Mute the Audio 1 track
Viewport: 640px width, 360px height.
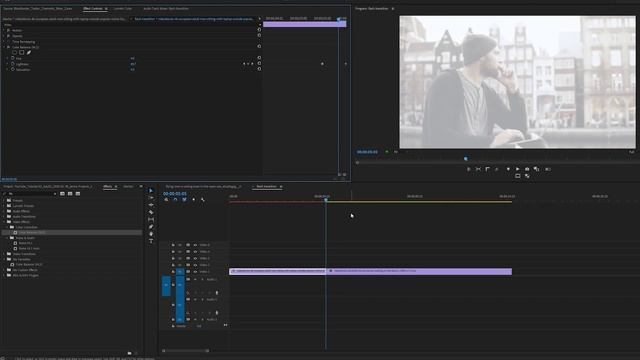[x=195, y=280]
